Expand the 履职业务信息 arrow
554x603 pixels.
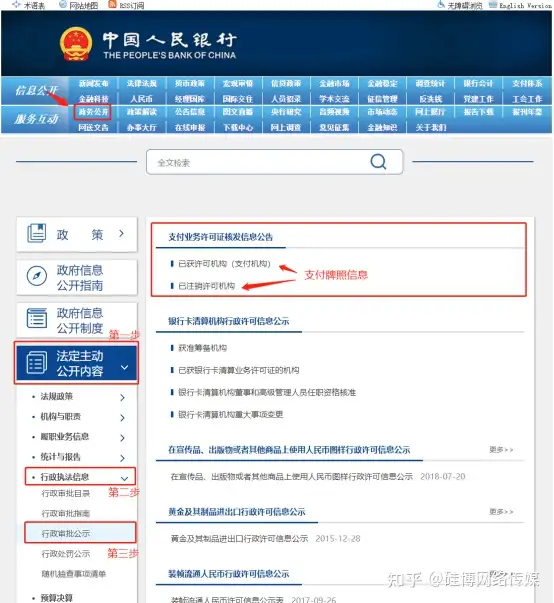[x=122, y=438]
